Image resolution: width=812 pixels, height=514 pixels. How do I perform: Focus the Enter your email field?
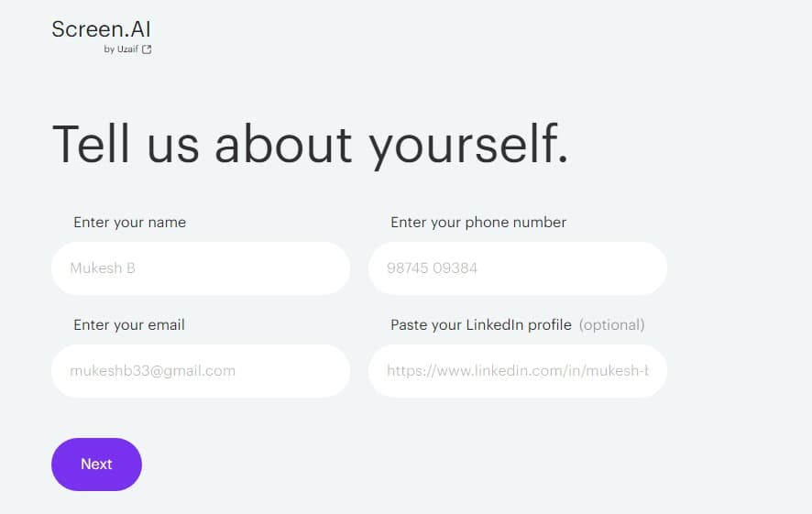[x=201, y=371]
